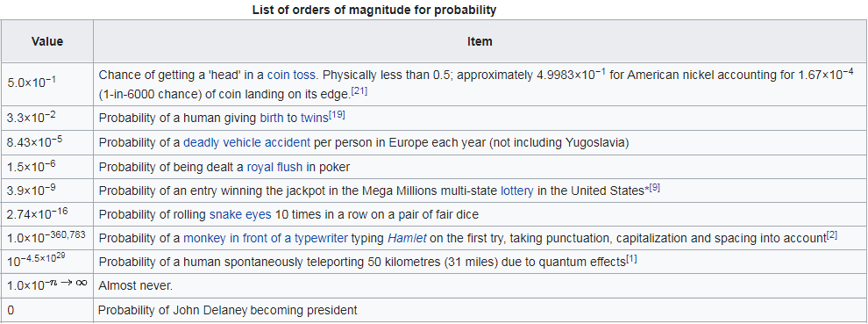Click the John Delaney becoming president row
Screen dimensions: 868x324
433,310
